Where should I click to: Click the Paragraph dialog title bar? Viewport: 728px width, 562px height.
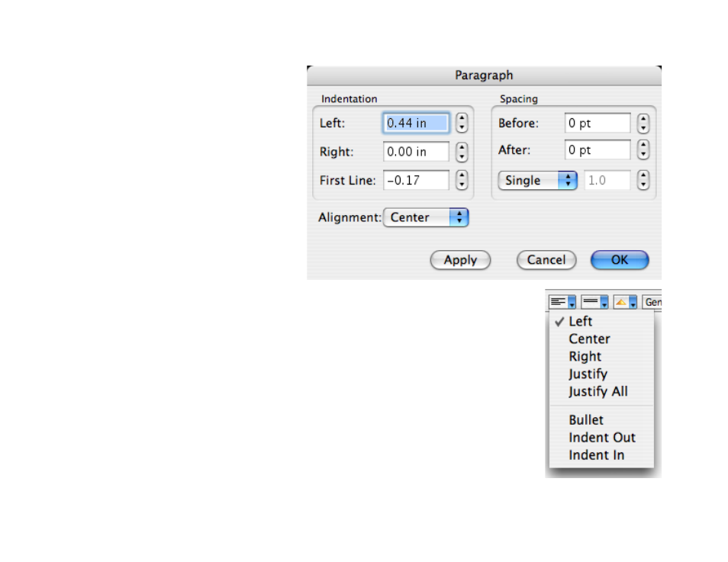tap(484, 75)
